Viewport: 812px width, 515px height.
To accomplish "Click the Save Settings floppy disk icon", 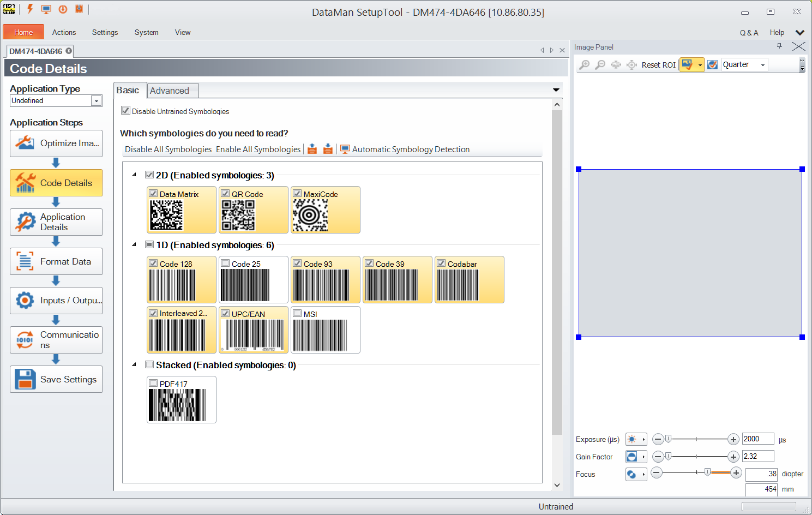I will [25, 379].
